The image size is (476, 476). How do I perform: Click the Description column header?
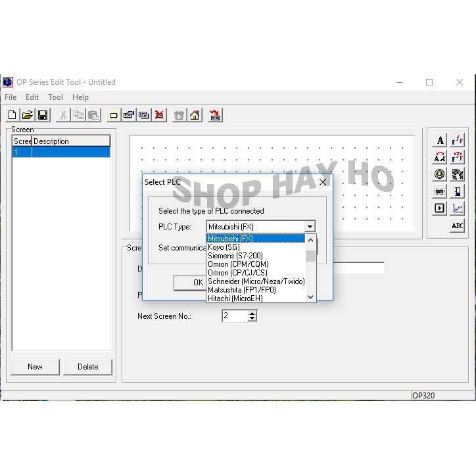[x=71, y=141]
